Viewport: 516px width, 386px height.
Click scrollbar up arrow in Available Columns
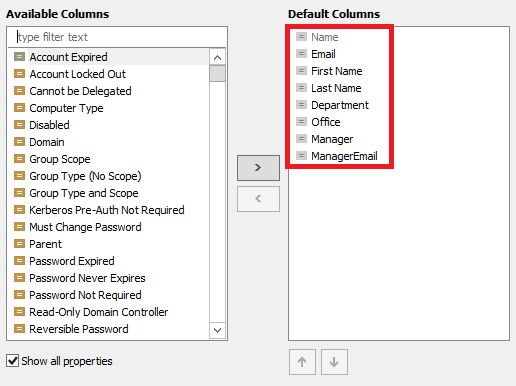[217, 57]
